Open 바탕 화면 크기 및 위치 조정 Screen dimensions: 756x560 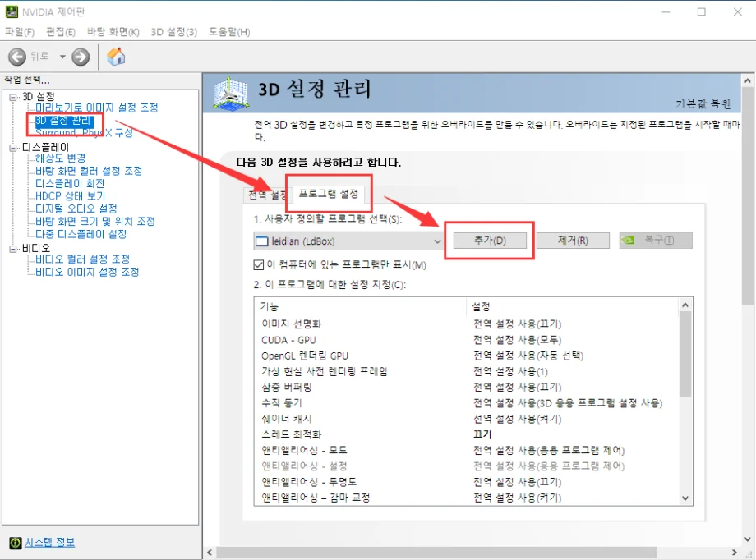(95, 221)
